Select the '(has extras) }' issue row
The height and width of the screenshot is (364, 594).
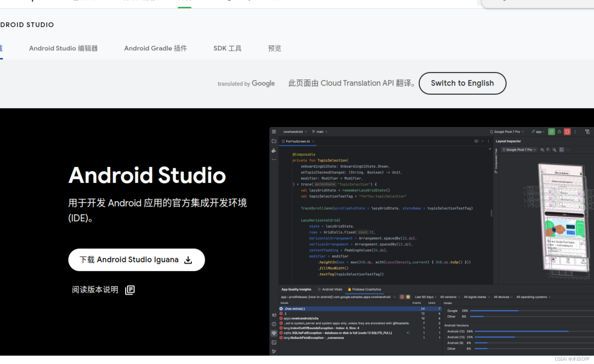coord(360,309)
